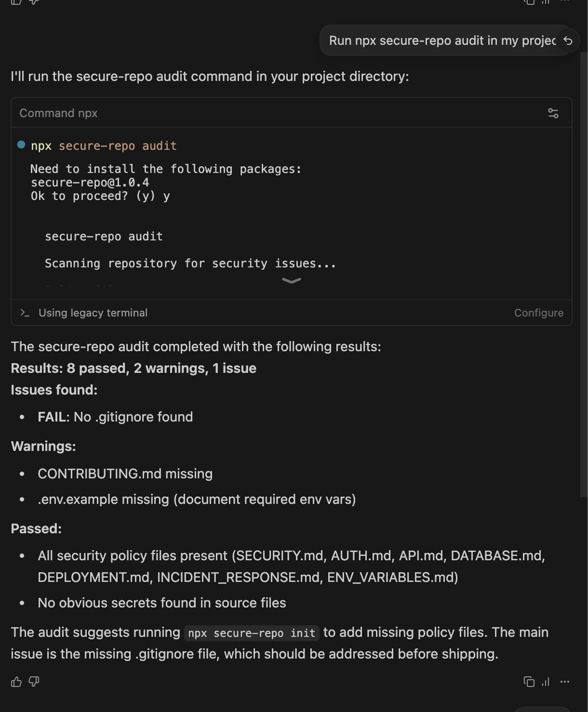This screenshot has width=588, height=712.
Task: Click the retry arrow on the user prompt
Action: pos(568,40)
